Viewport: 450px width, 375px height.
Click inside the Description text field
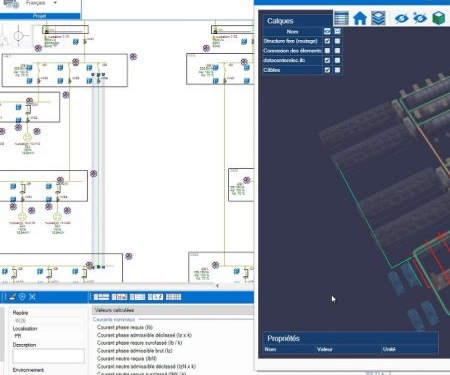pos(48,356)
